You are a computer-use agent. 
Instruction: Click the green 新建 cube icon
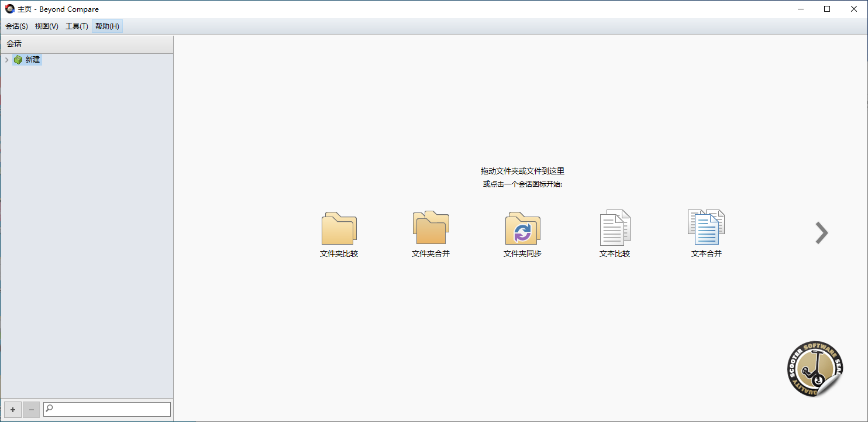[18, 60]
